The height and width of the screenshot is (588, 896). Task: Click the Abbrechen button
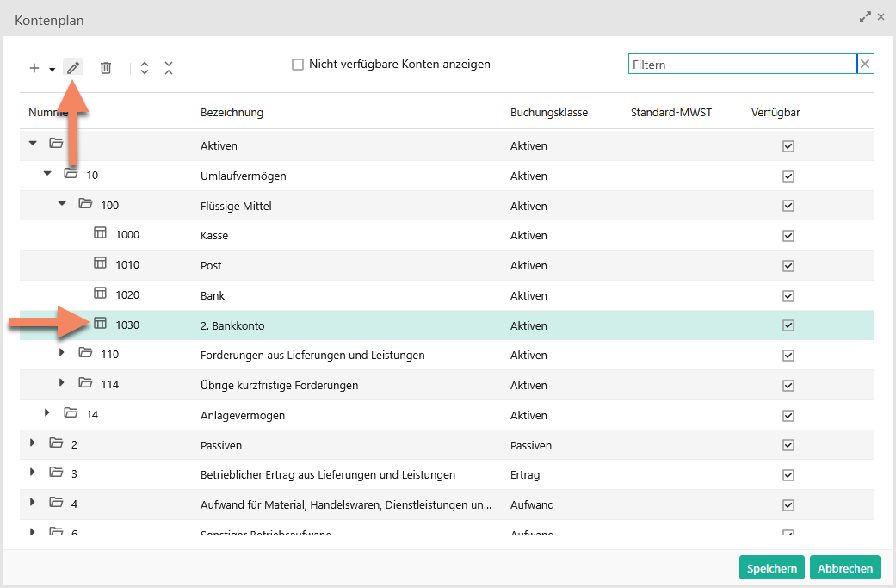click(x=844, y=568)
